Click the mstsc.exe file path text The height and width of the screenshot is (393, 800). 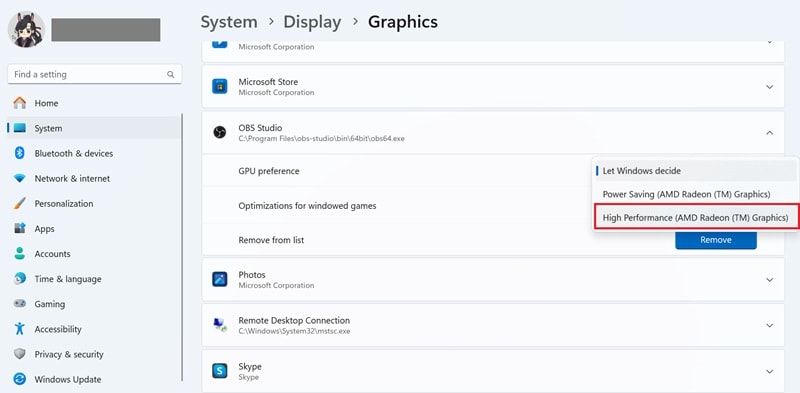pos(294,331)
